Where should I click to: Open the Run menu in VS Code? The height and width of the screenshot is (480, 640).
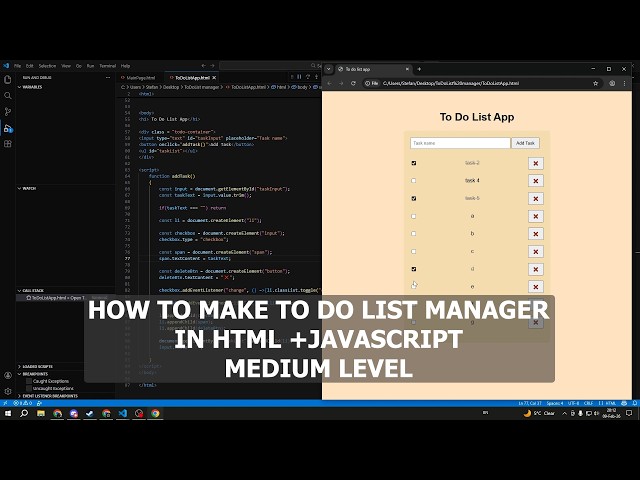click(x=91, y=66)
